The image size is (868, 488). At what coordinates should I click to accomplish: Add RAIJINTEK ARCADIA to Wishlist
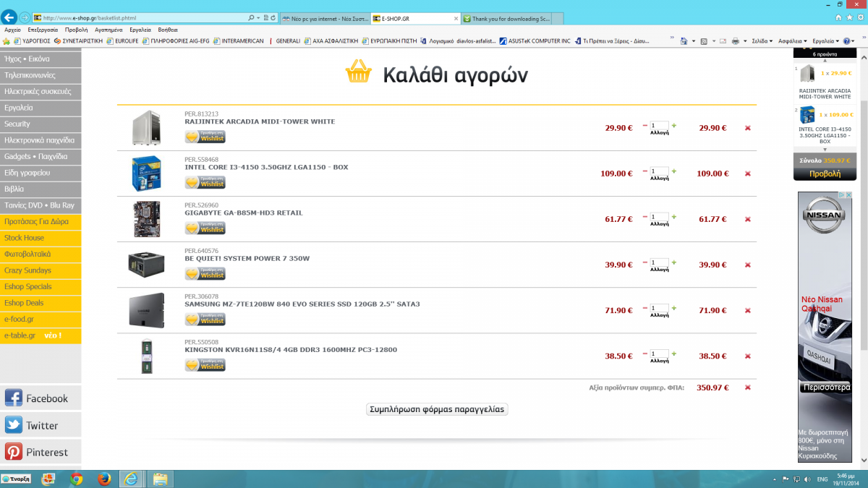coord(205,137)
